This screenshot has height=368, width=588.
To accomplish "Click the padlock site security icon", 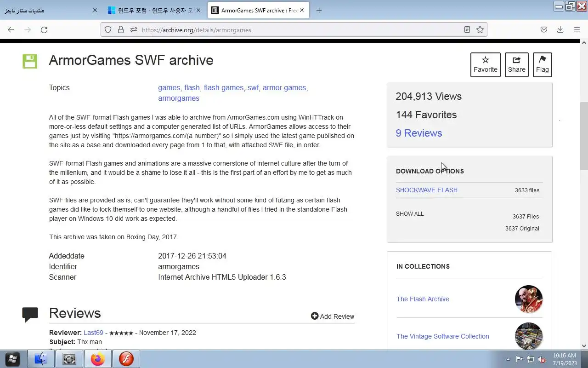I will pyautogui.click(x=121, y=30).
